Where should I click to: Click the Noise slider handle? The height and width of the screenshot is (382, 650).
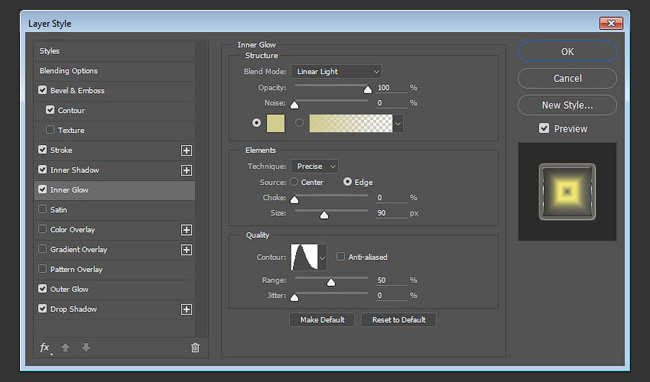click(x=294, y=105)
